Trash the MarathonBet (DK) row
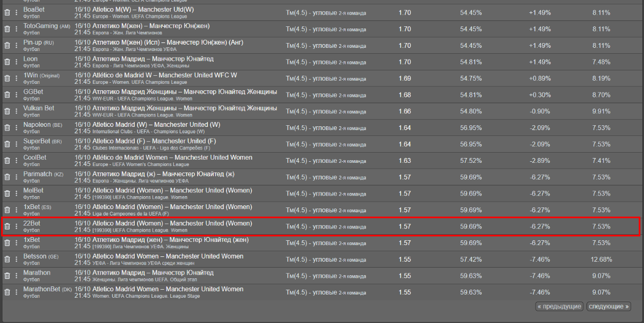This screenshot has width=644, height=323. point(7,292)
